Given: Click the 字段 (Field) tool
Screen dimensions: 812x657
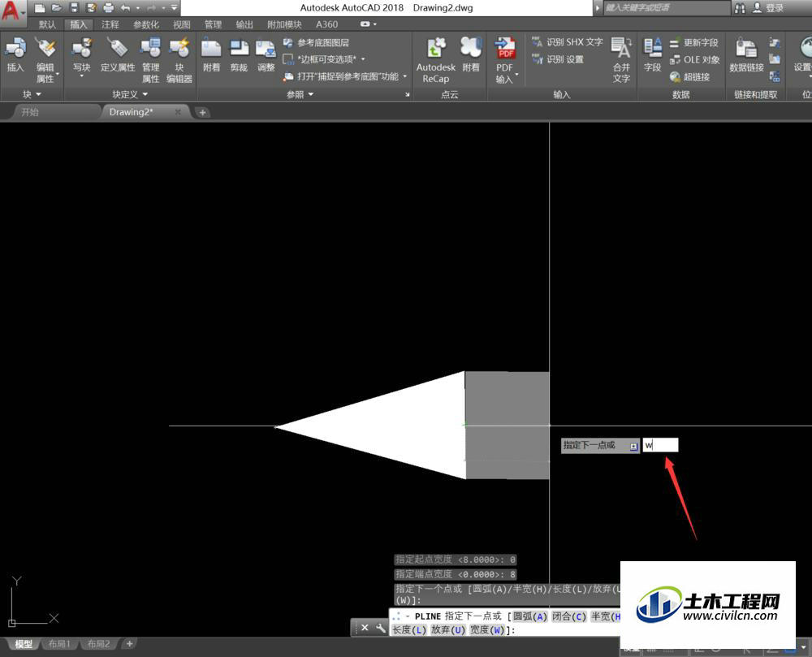Looking at the screenshot, I should [x=652, y=54].
